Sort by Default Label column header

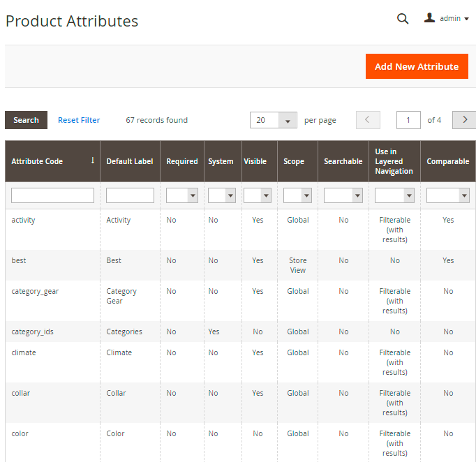[130, 161]
